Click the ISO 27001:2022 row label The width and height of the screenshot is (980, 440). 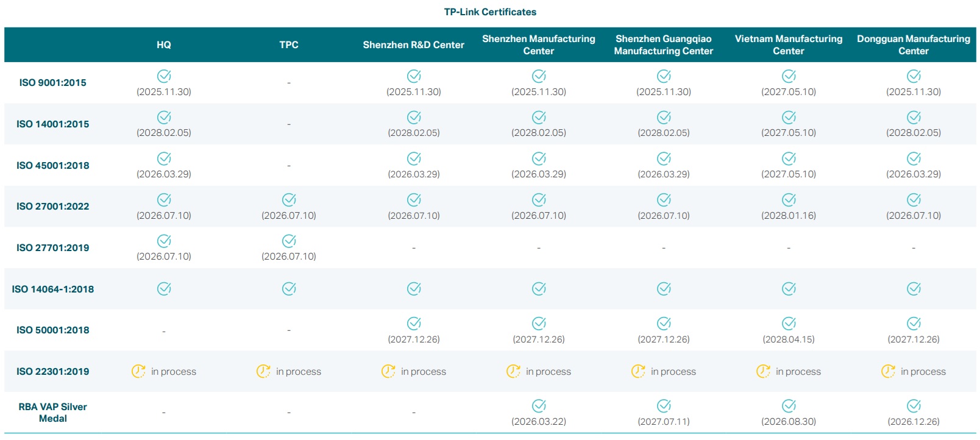[53, 207]
